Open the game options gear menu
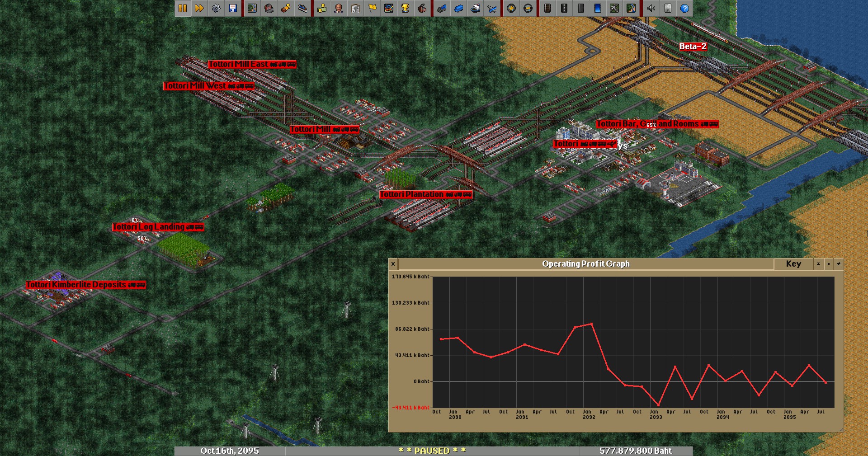The width and height of the screenshot is (868, 456). click(x=216, y=8)
